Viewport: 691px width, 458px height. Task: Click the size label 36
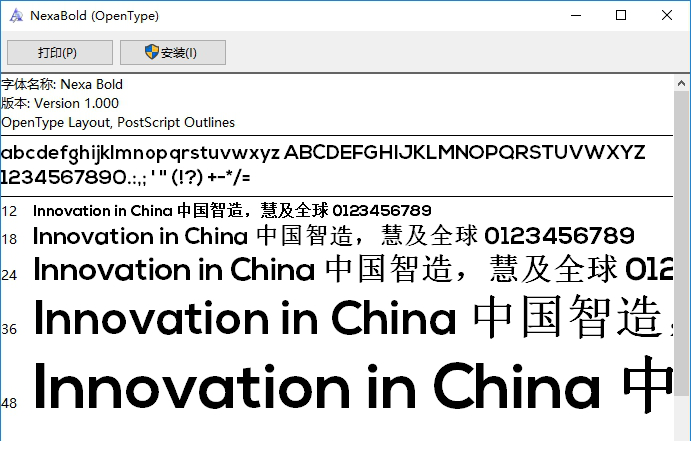9,329
